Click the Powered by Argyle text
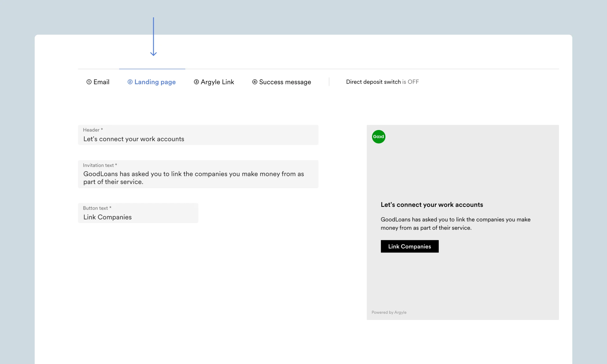The width and height of the screenshot is (607, 364). pos(389,312)
